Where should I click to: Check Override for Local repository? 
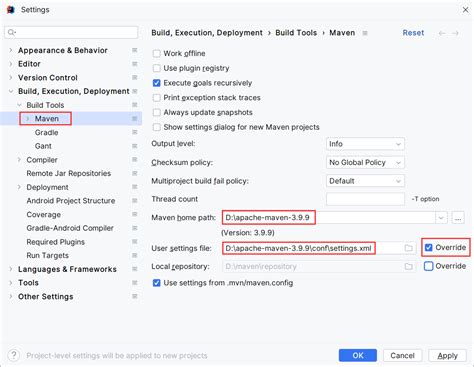coord(429,266)
